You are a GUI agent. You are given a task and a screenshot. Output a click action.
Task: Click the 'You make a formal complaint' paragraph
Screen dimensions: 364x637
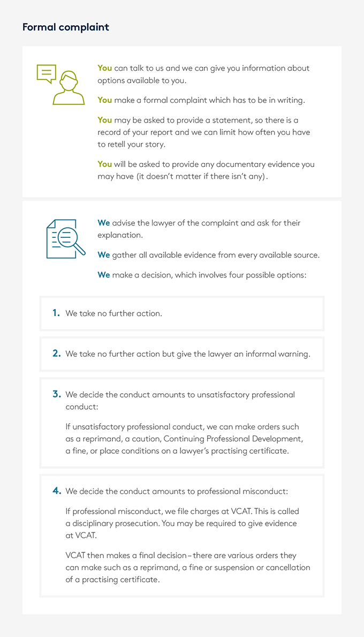pyautogui.click(x=201, y=100)
